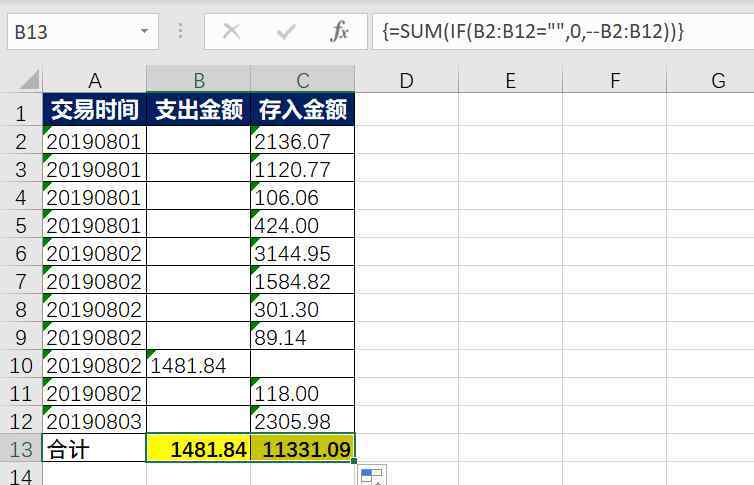Open Insert Function fx dialog
This screenshot has width=754, height=485.
point(340,32)
